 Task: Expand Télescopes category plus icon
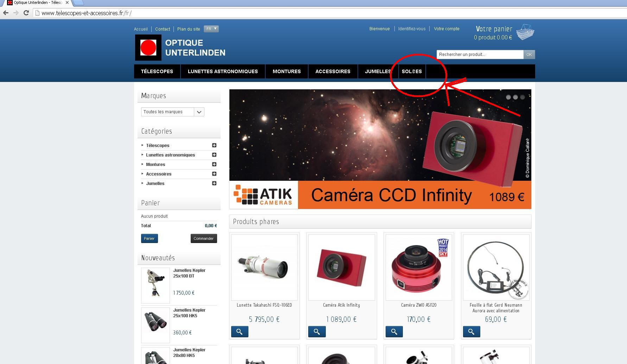tap(214, 145)
